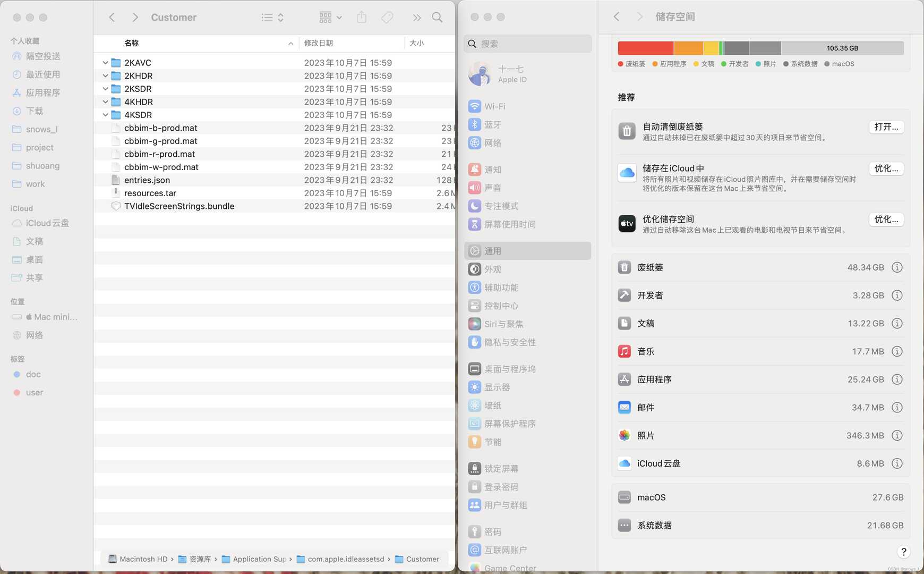Select the 4KSDR folder row
Viewport: 924px width, 574px height.
(x=275, y=115)
